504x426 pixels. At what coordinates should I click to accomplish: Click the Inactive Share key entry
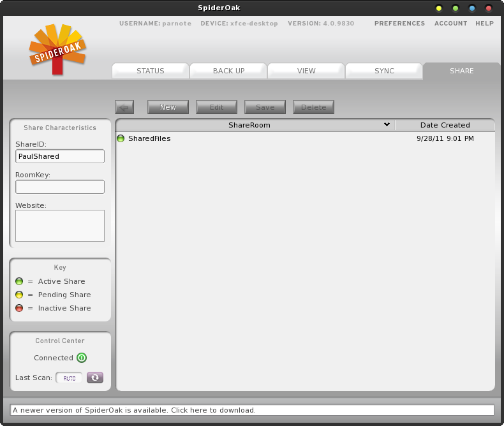(53, 308)
